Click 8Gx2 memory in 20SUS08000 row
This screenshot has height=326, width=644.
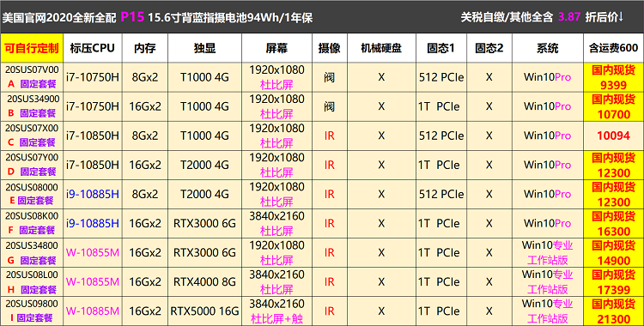point(145,194)
